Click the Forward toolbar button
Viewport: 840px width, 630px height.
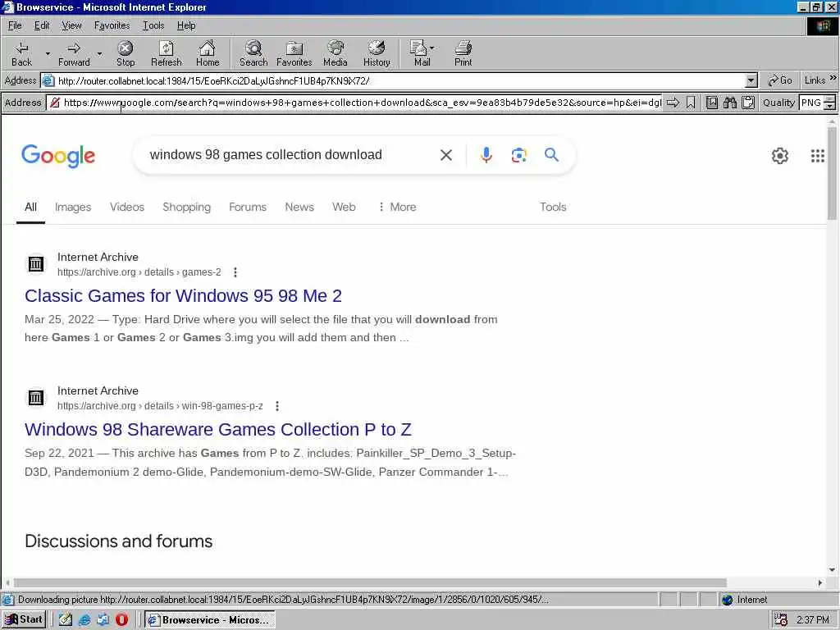point(74,54)
